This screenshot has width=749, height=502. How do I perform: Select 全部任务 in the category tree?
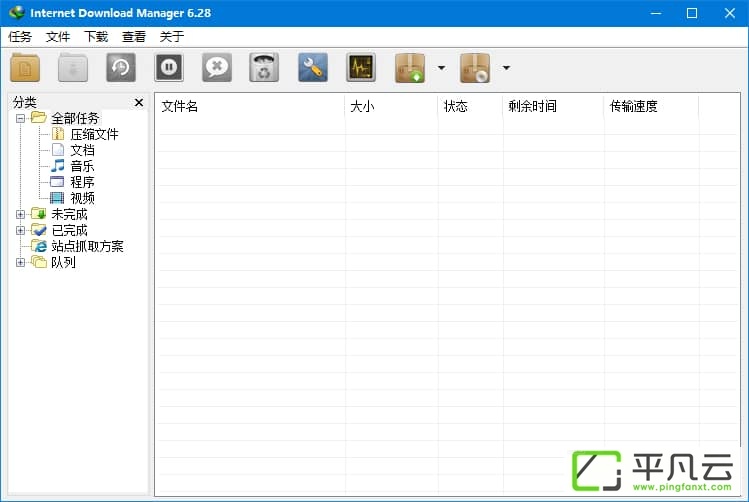tap(75, 118)
